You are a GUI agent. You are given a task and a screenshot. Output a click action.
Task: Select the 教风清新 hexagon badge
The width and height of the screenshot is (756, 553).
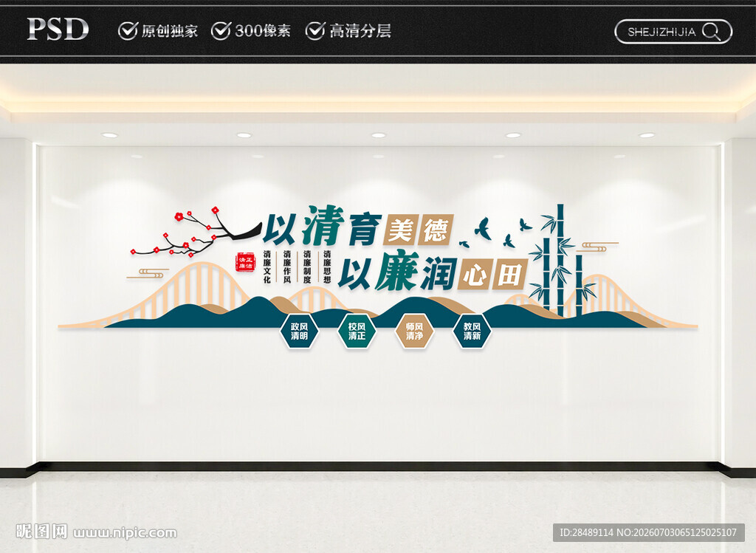click(472, 332)
